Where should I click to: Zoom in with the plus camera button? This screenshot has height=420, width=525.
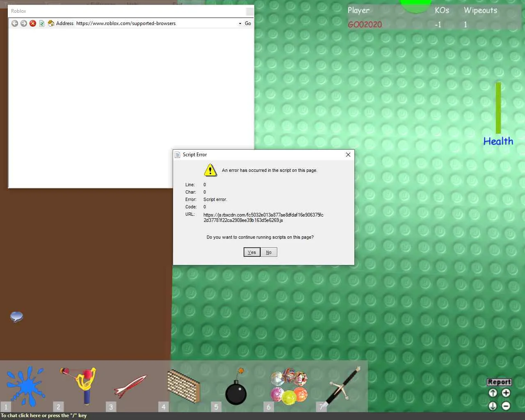click(506, 393)
